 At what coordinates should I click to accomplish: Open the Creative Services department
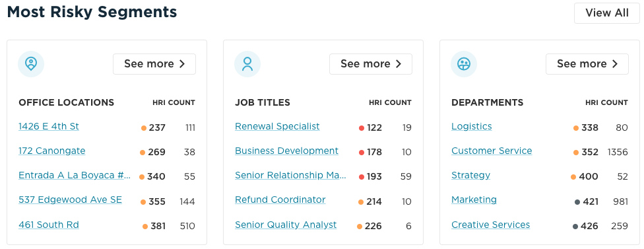[x=491, y=225]
